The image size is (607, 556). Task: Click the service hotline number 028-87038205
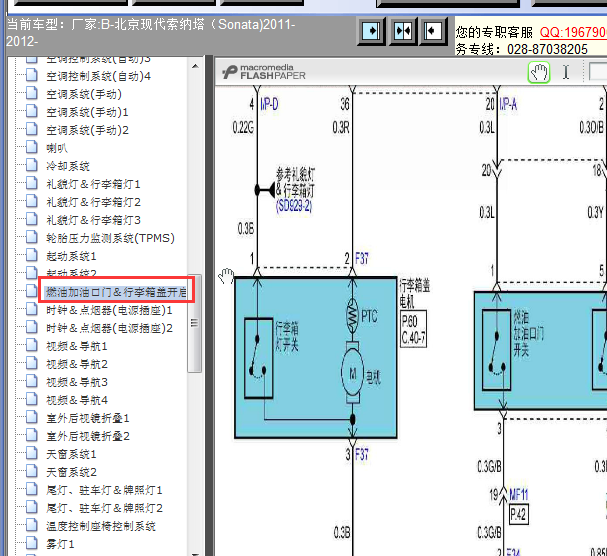[x=547, y=49]
